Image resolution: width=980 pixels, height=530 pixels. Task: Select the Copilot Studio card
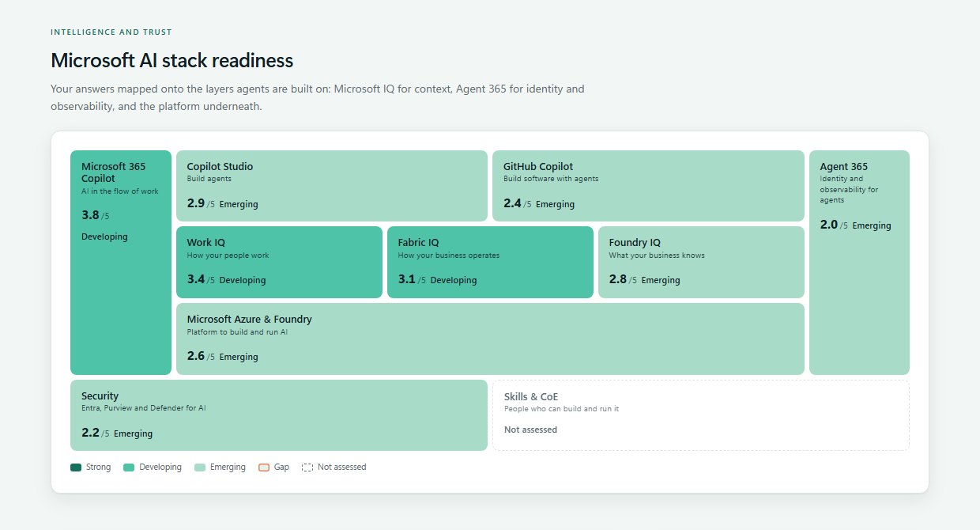point(332,186)
